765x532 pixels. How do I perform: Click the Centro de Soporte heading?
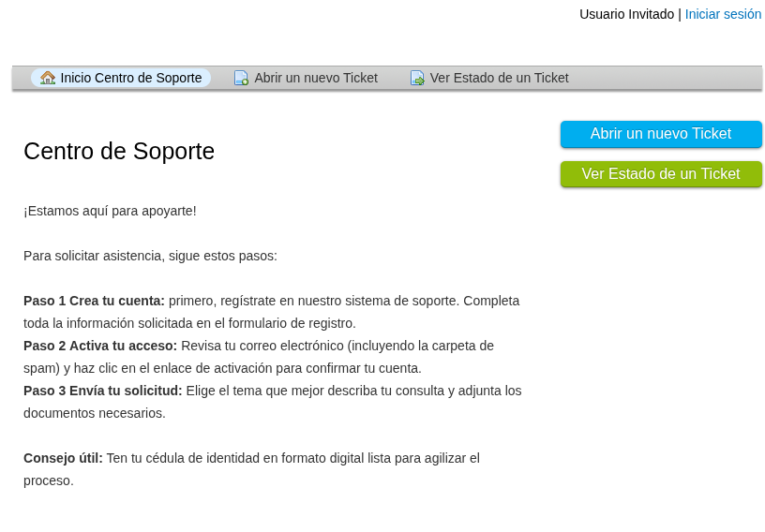119,151
